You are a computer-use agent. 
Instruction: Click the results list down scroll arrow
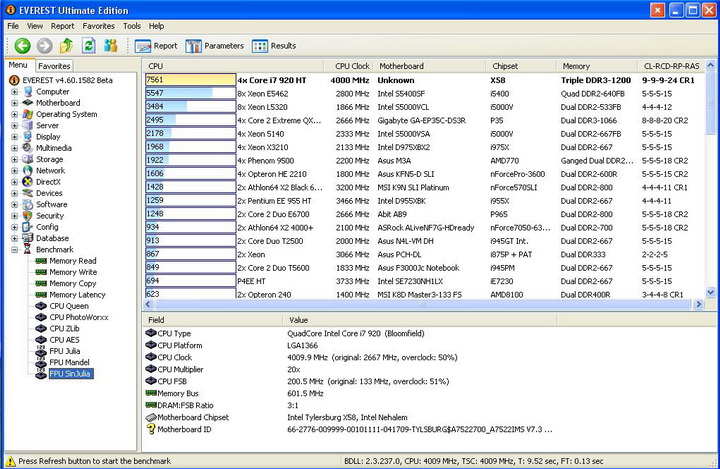click(x=710, y=292)
